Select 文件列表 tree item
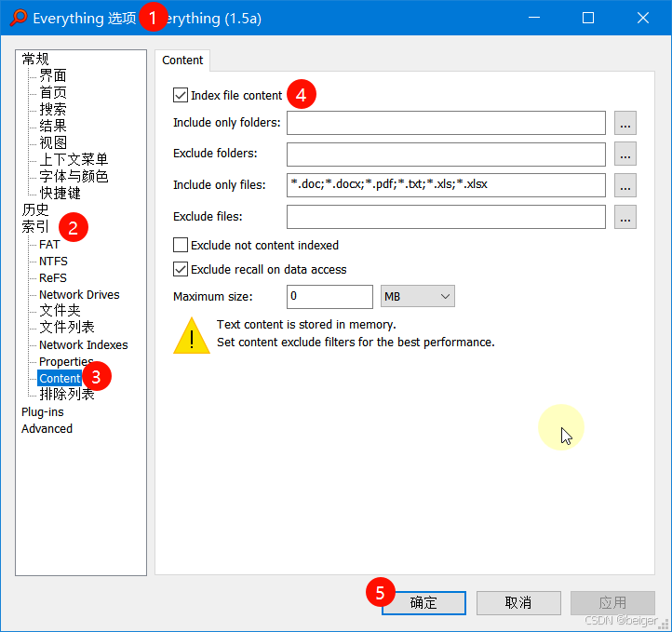The height and width of the screenshot is (632, 672). [x=67, y=328]
